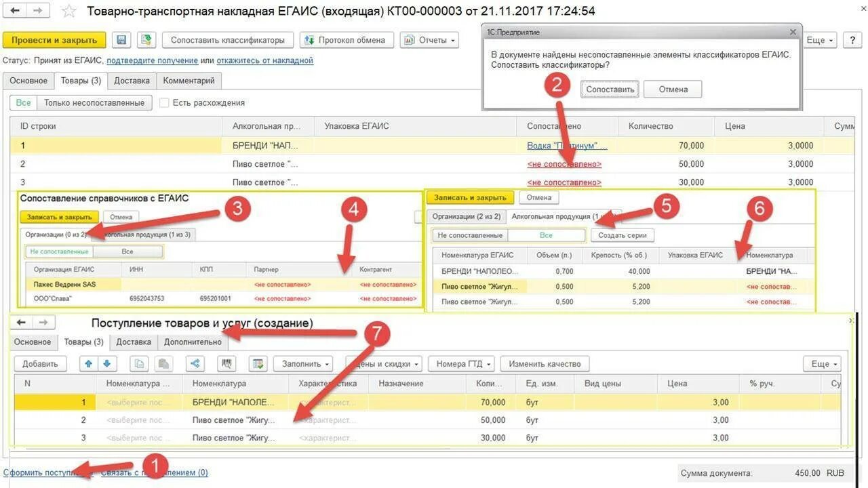This screenshot has width=868, height=488.
Task: Switch to the top Товары (3) tab
Action: [x=81, y=81]
